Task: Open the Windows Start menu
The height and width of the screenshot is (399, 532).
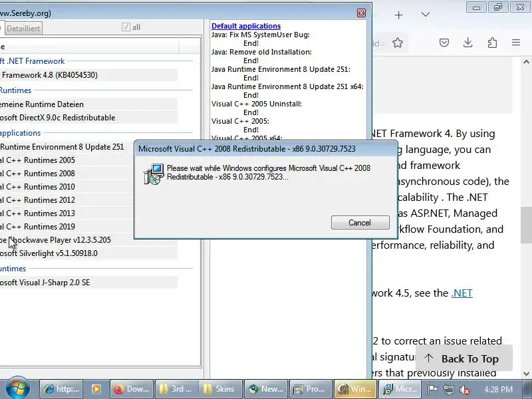Action: (18, 389)
